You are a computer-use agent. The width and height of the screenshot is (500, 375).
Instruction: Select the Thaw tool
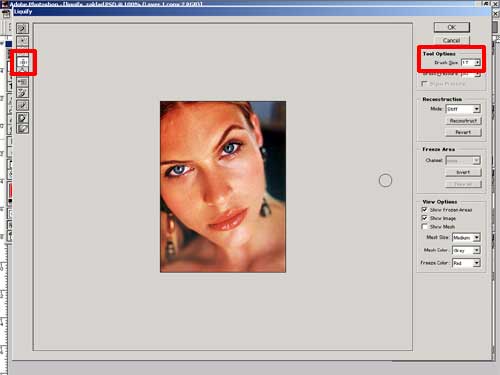[22, 129]
